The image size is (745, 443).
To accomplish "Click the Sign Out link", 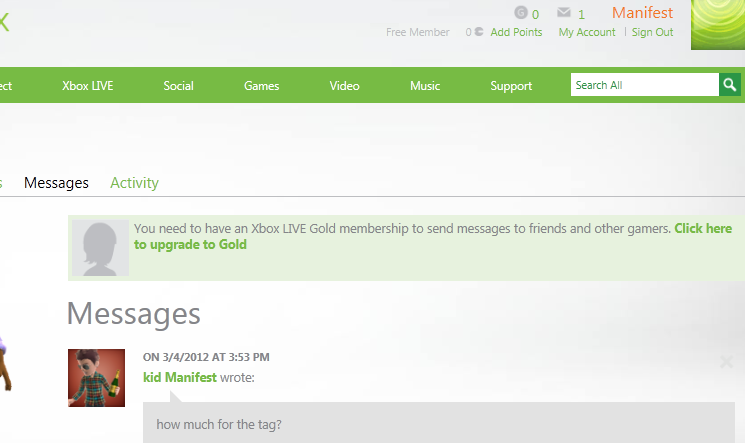I will coord(652,32).
